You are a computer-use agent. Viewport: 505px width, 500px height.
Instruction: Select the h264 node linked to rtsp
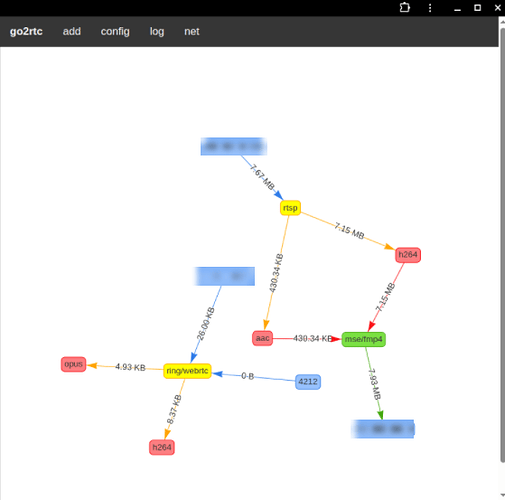coord(408,255)
